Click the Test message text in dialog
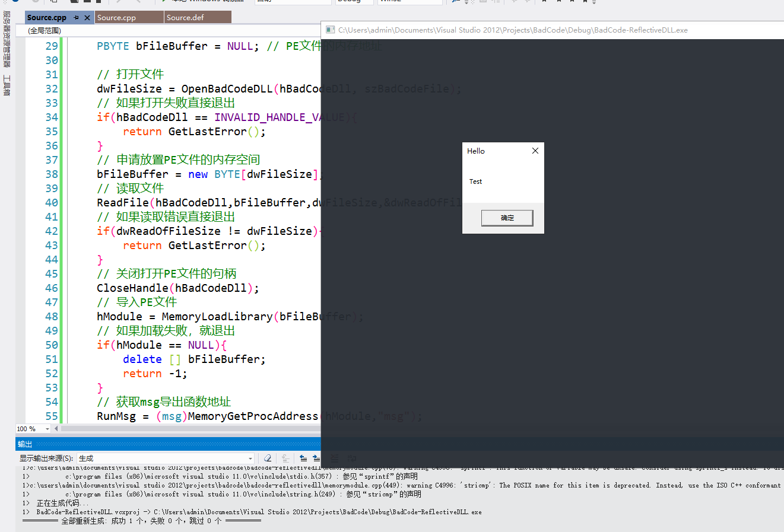 coord(475,181)
